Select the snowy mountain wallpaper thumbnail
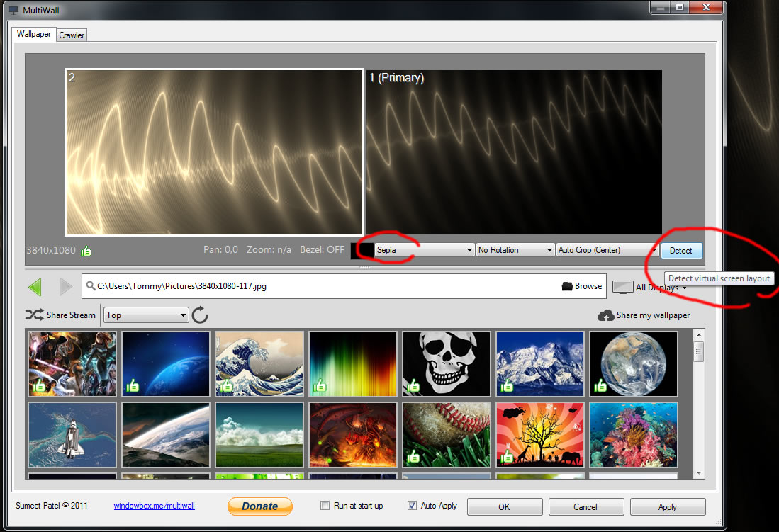Screen dimensions: 779x532 540,364
